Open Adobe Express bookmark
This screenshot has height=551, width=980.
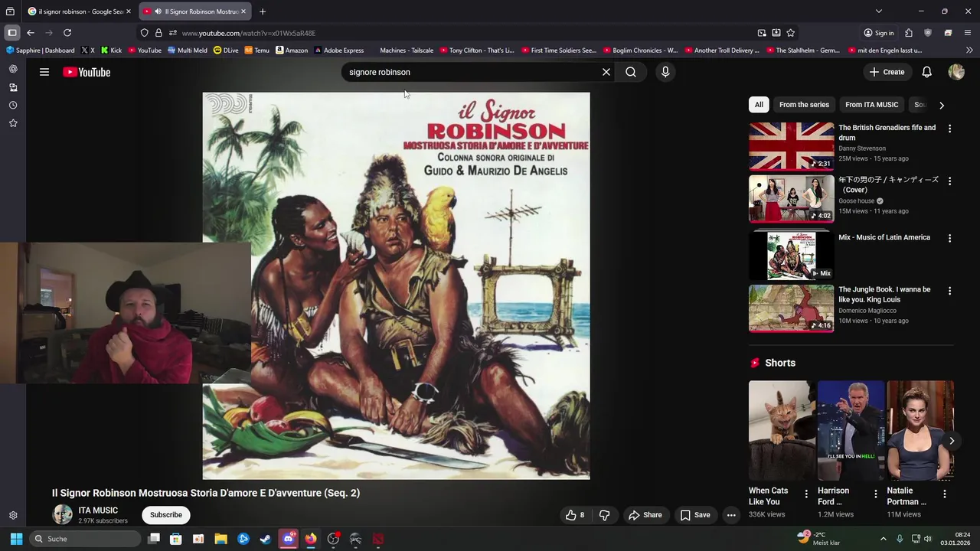[338, 51]
